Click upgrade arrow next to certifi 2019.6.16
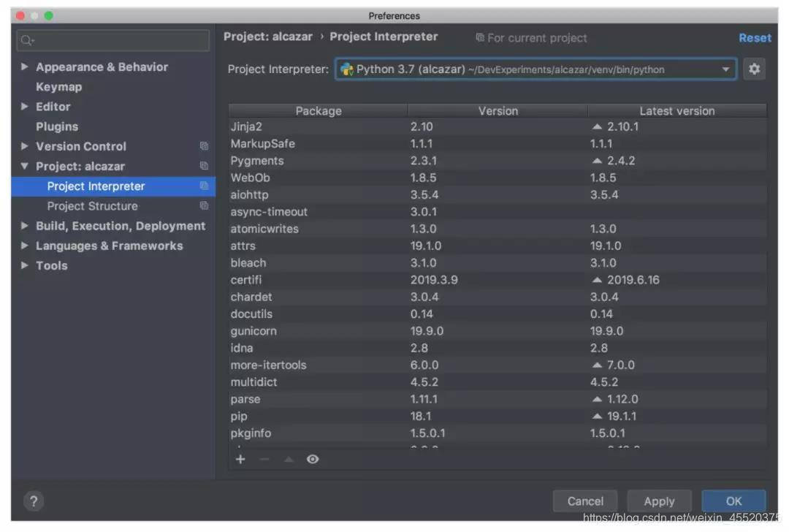This screenshot has width=789, height=532. 597,280
